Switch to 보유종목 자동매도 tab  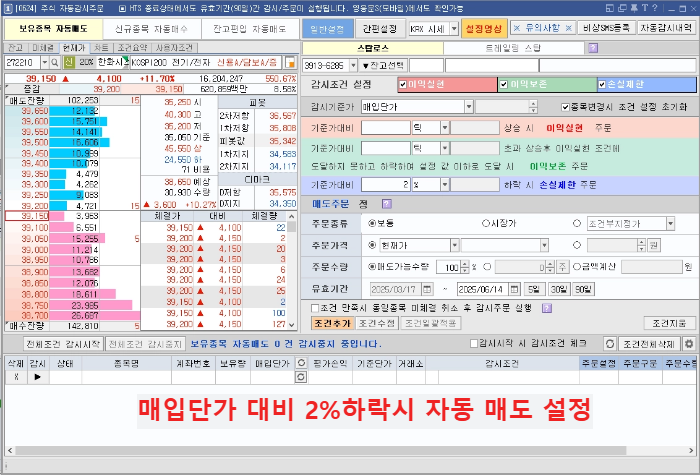(53, 29)
